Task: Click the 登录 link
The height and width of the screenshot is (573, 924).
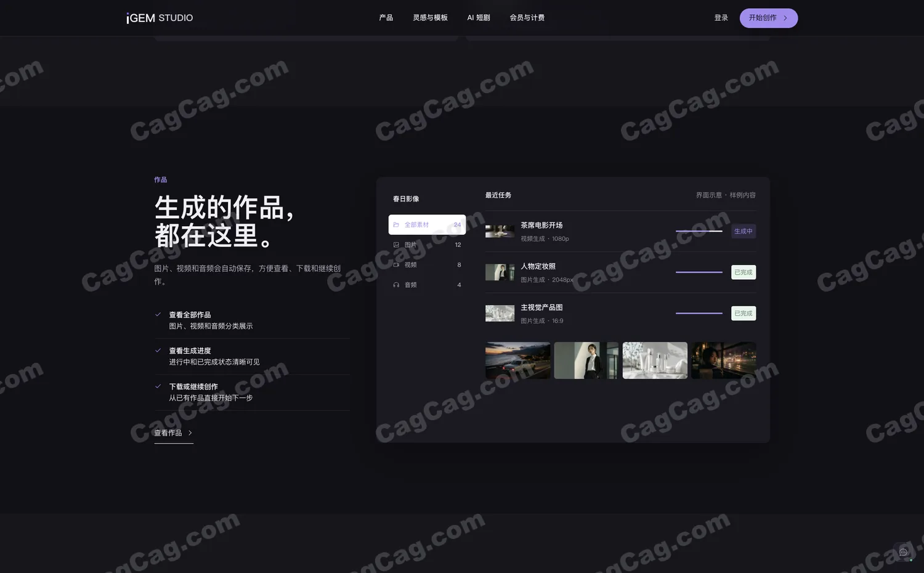Action: 721,18
